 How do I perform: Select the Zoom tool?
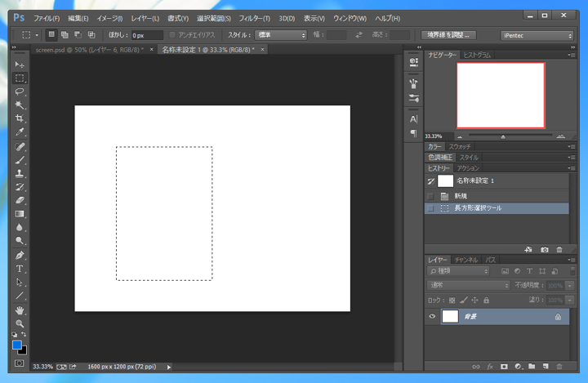(20, 323)
